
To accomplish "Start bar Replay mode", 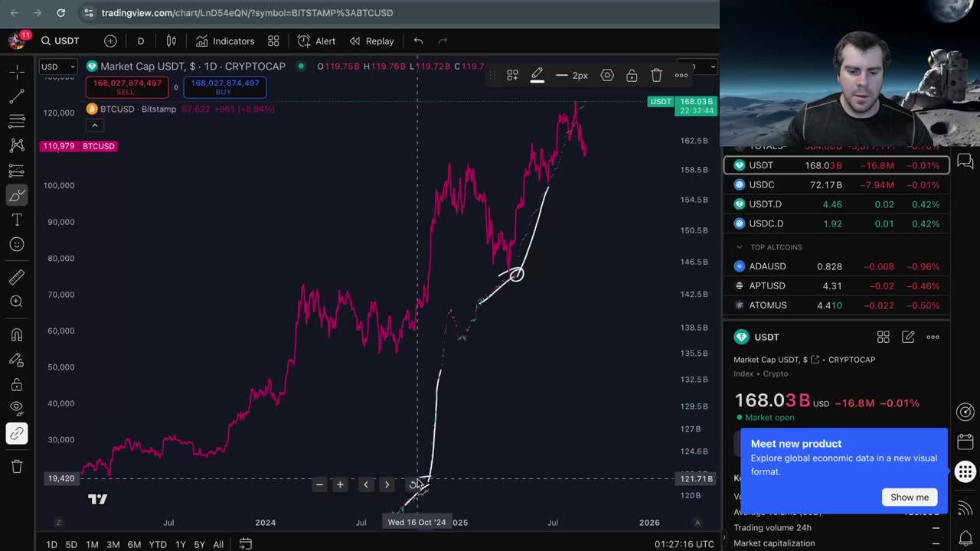I will tap(371, 41).
